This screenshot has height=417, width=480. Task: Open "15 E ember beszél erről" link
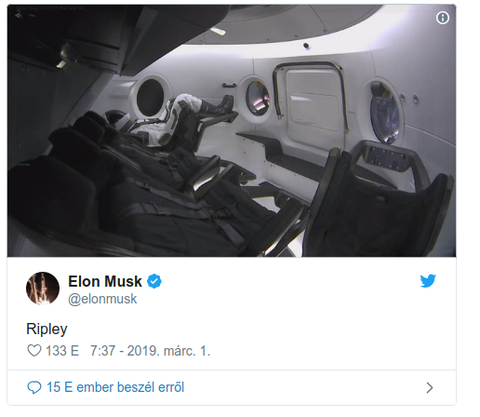[115, 388]
